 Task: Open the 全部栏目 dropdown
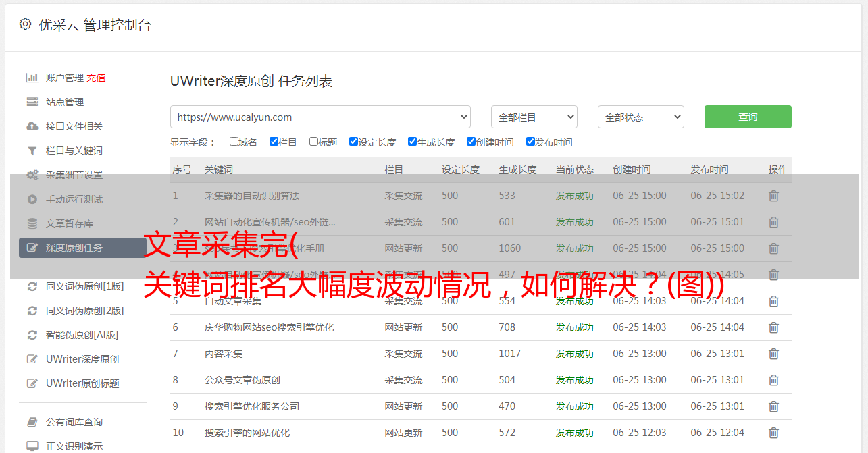[534, 117]
